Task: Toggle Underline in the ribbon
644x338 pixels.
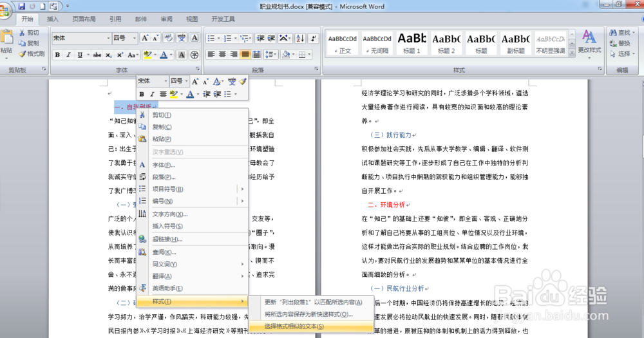Action: pos(80,55)
